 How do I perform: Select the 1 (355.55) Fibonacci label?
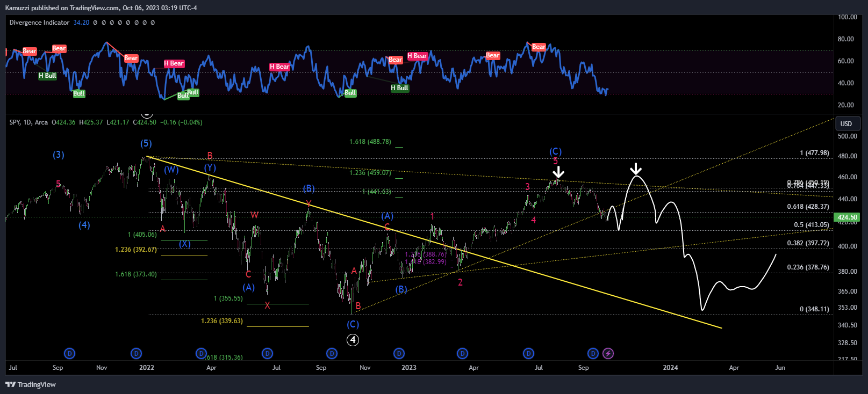point(228,298)
